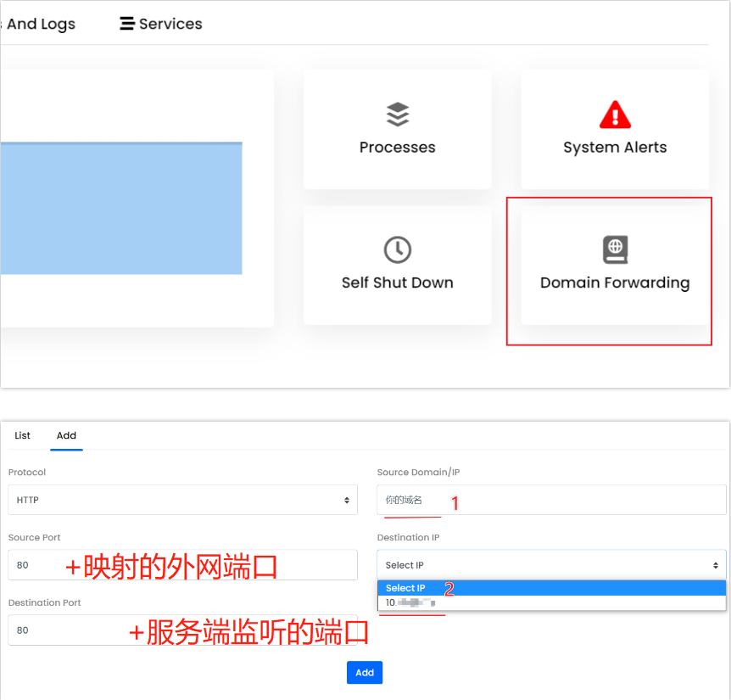Viewport: 731px width, 700px height.
Task: Click the Destination Port input field
Action: pyautogui.click(x=182, y=630)
